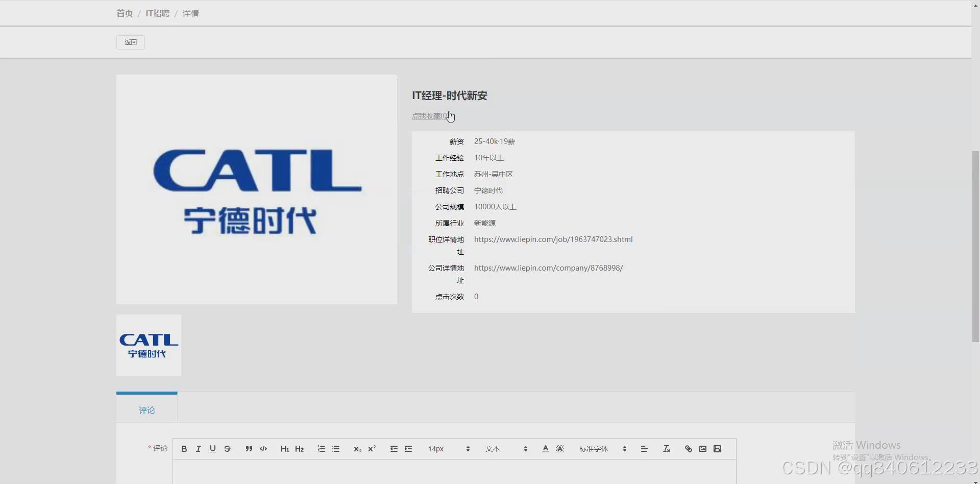Click the company size 10000人以上
Viewport: 980px width, 484px height.
(495, 207)
